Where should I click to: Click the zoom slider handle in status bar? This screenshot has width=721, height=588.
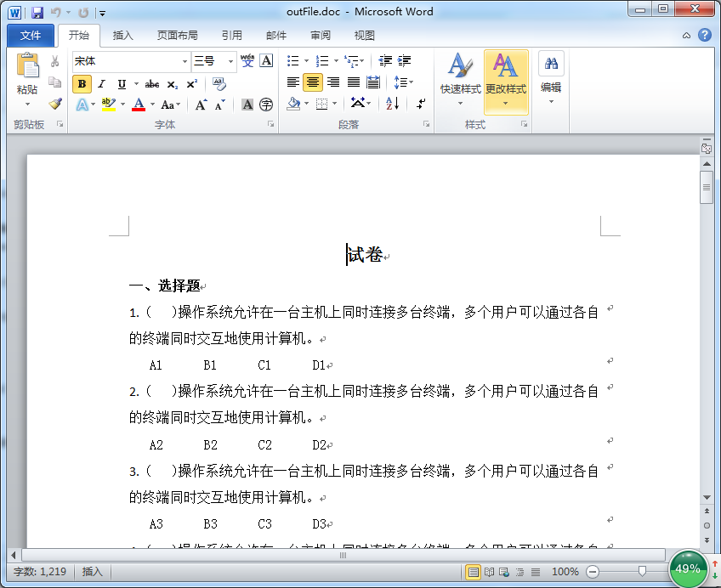pyautogui.click(x=642, y=571)
